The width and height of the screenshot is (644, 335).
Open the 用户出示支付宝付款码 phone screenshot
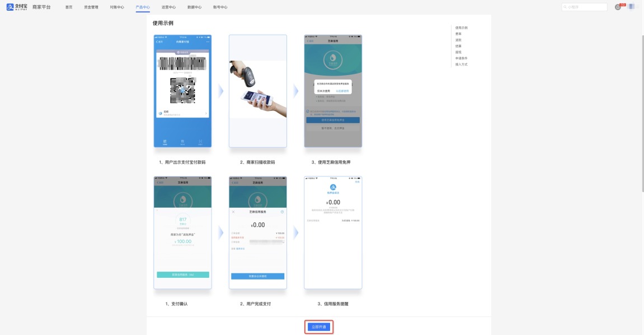[183, 91]
